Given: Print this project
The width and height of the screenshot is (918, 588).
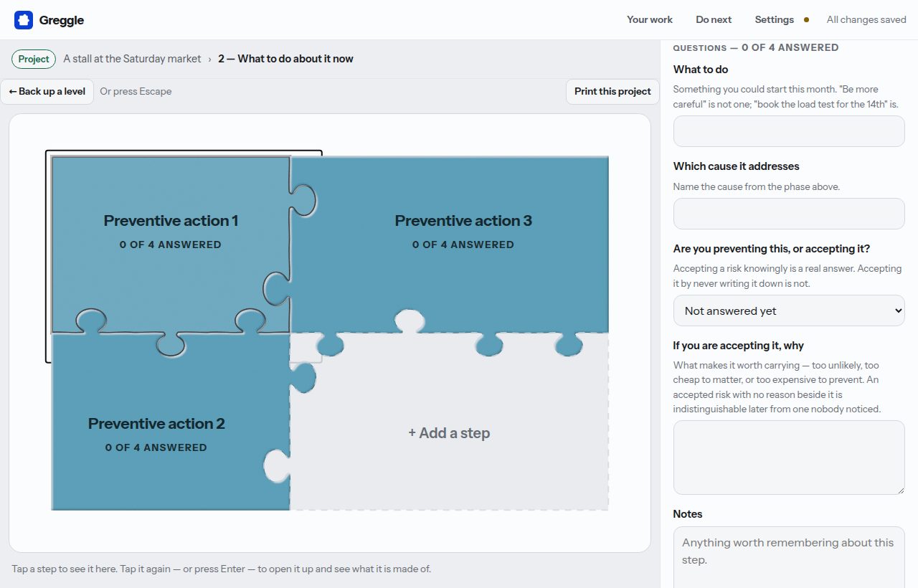Looking at the screenshot, I should 612,92.
